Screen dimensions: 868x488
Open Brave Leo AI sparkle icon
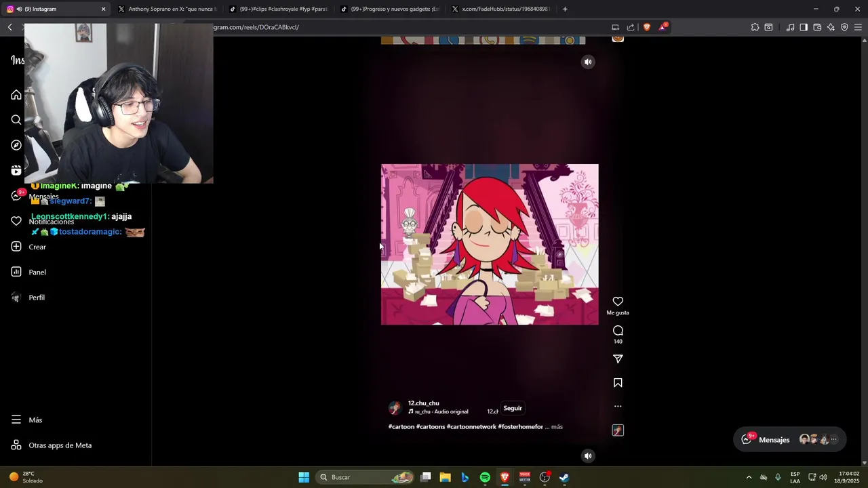831,27
